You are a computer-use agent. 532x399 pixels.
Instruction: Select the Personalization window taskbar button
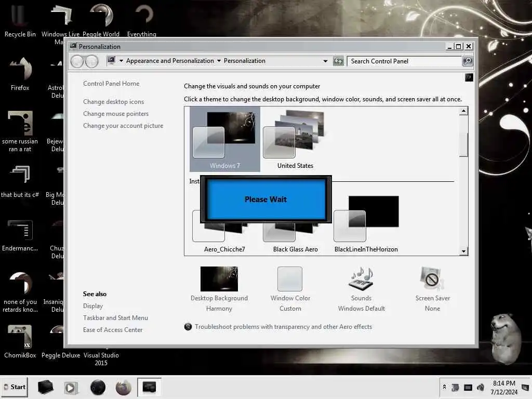click(x=149, y=387)
